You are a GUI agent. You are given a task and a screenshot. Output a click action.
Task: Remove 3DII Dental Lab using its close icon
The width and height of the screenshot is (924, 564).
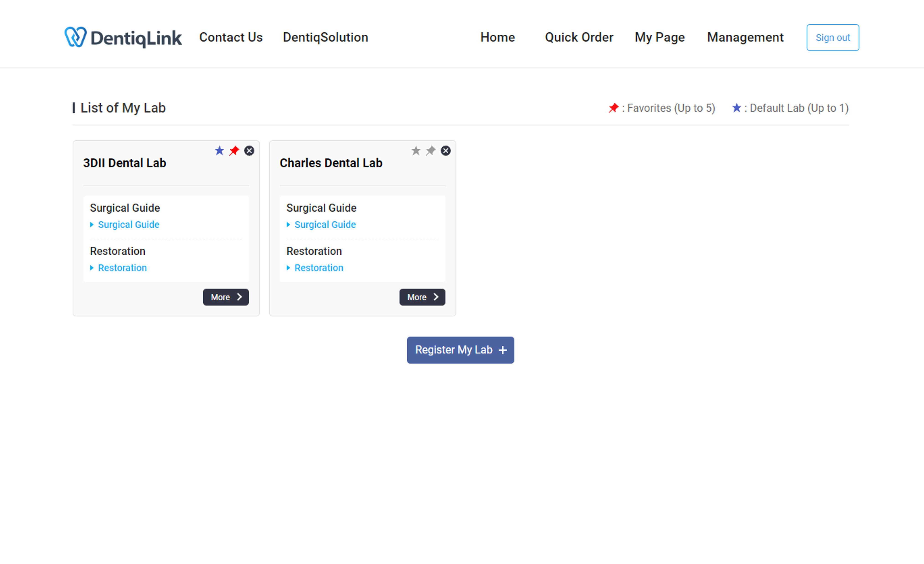249,151
